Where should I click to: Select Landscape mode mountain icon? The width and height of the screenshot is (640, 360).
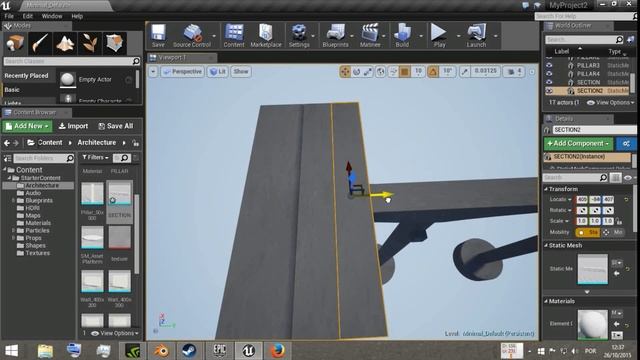pyautogui.click(x=65, y=43)
